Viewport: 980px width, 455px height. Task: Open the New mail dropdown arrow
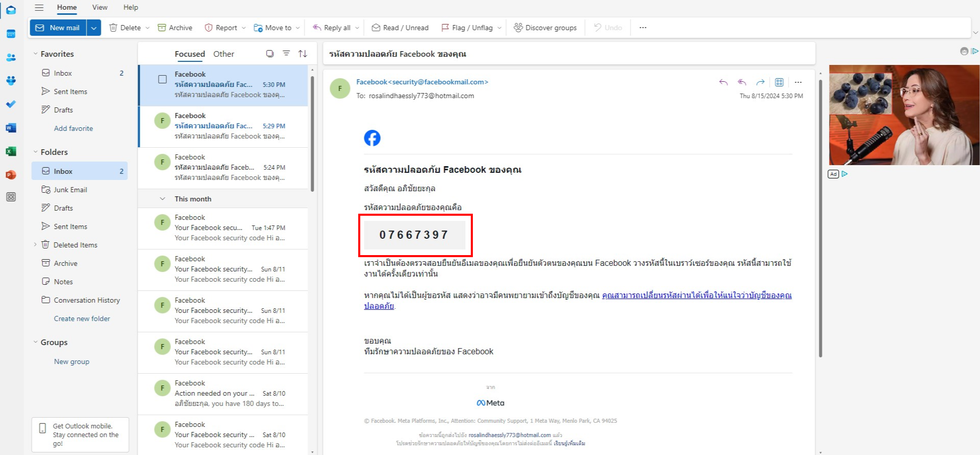(94, 28)
